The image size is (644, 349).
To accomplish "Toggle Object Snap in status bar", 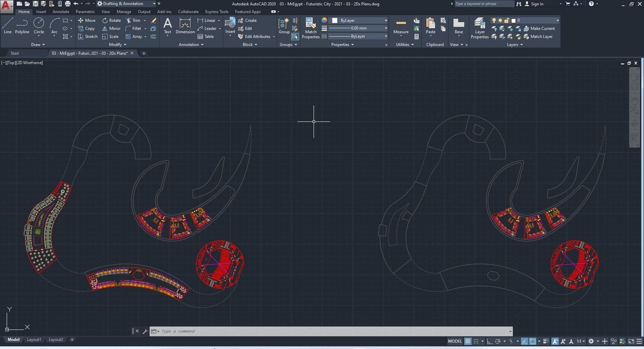I will [x=533, y=341].
